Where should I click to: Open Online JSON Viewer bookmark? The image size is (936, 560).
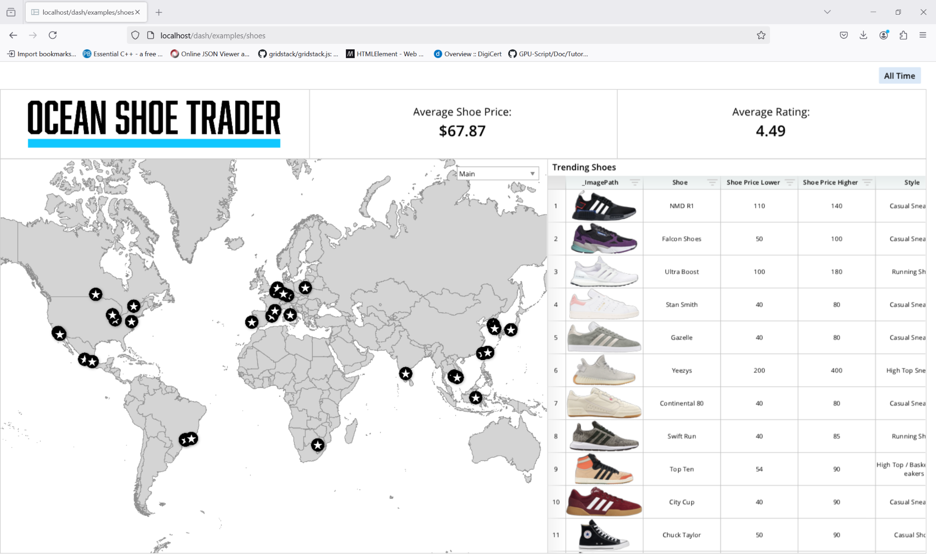pyautogui.click(x=210, y=54)
